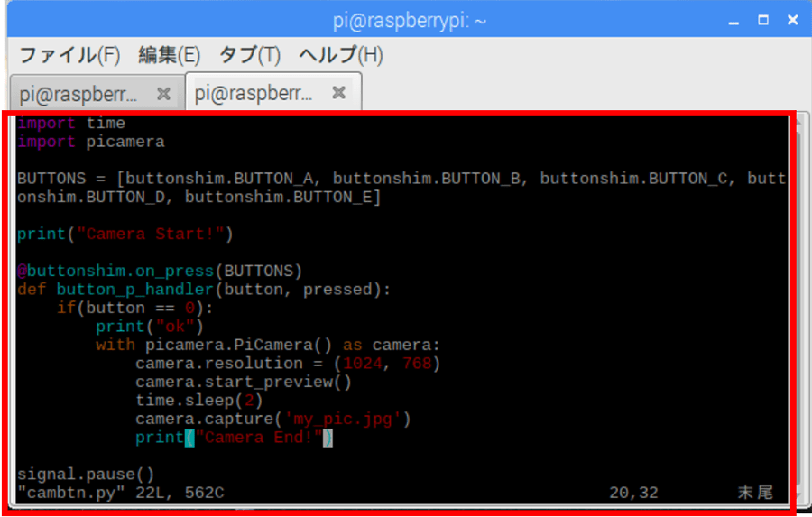Click the 'import time' line
This screenshot has height=517, width=812.
[x=71, y=124]
